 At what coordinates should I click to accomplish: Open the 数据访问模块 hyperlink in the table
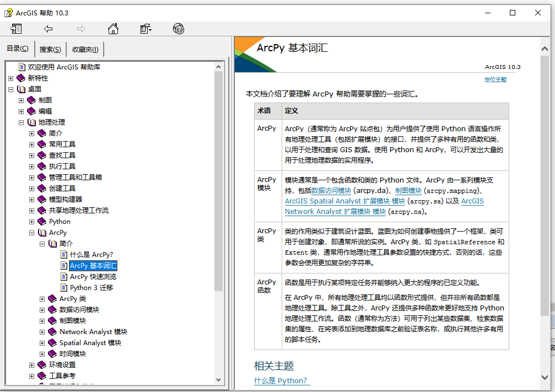click(331, 191)
